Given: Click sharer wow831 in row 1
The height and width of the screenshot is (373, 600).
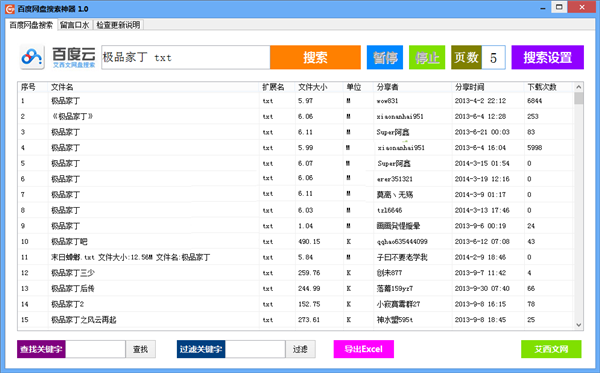Looking at the screenshot, I should pyautogui.click(x=387, y=101).
